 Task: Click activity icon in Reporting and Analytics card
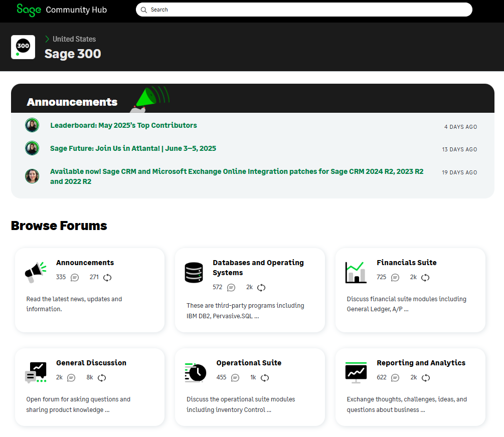click(x=426, y=378)
